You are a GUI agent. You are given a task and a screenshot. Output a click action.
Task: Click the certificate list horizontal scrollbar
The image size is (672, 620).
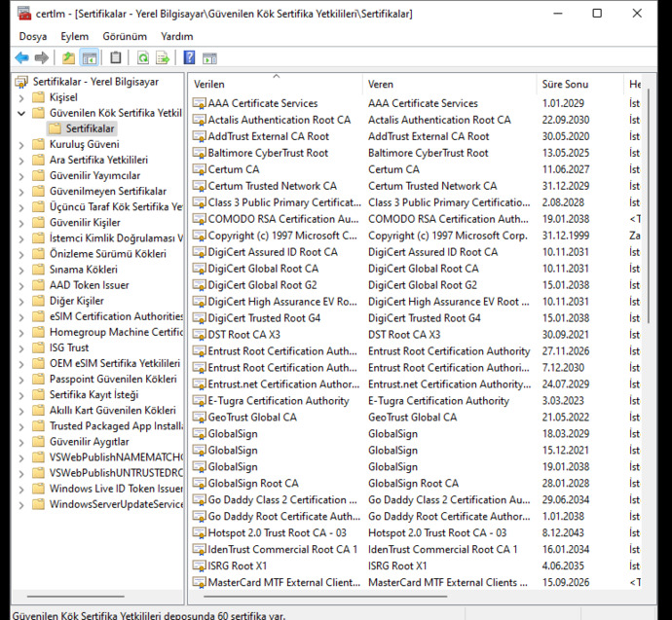[325, 596]
